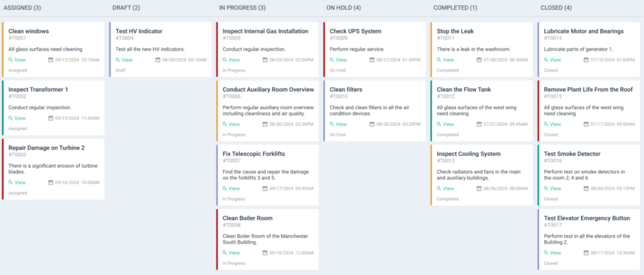Click the Repair Damage on Turbine 2 title
The height and width of the screenshot is (275, 644).
(47, 148)
